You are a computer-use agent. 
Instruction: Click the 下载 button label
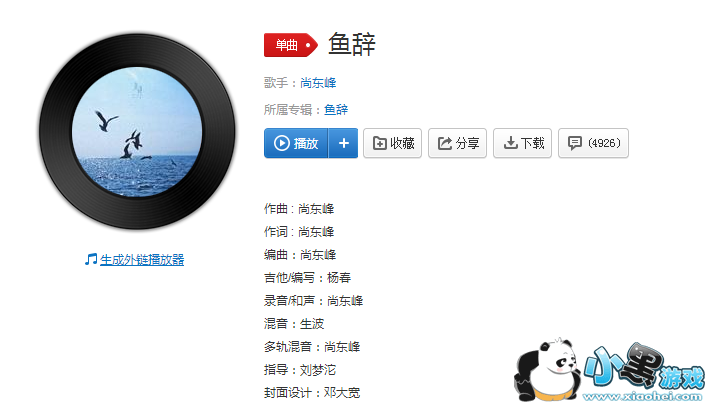point(533,143)
